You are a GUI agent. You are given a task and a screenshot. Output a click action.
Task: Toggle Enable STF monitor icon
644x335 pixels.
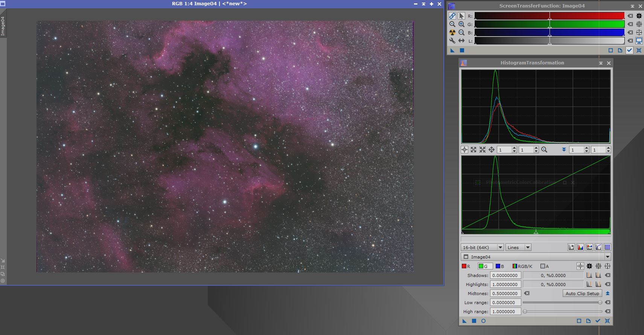[639, 41]
